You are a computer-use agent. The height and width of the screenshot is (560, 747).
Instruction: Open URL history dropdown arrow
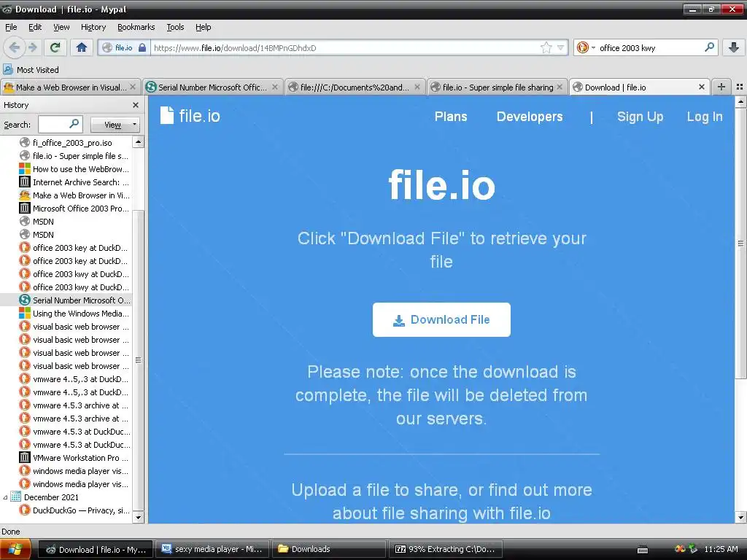pos(561,47)
